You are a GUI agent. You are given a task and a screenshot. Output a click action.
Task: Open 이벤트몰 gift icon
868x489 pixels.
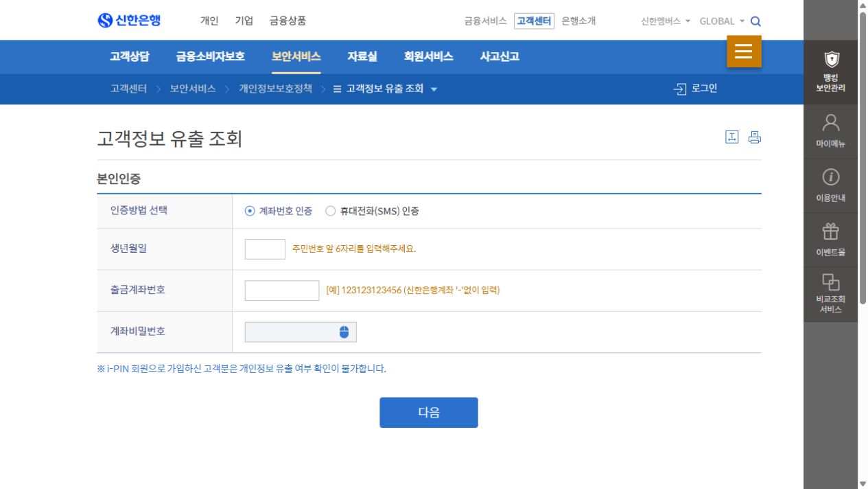click(830, 240)
